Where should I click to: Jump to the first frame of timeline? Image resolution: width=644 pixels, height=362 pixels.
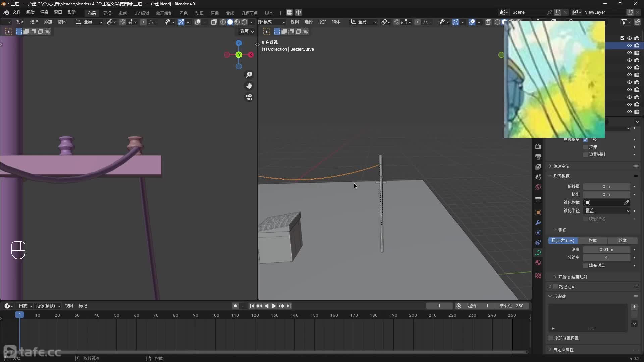252,306
